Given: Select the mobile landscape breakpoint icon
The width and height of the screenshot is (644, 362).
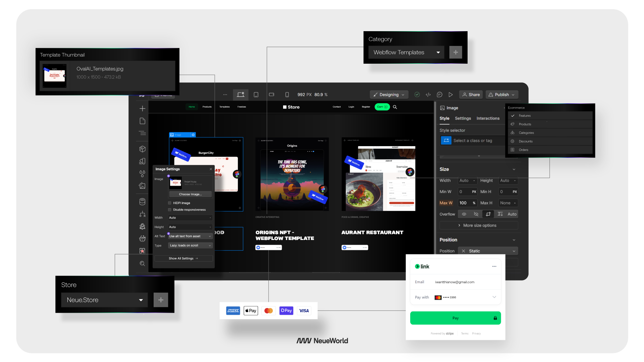Looking at the screenshot, I should (272, 95).
